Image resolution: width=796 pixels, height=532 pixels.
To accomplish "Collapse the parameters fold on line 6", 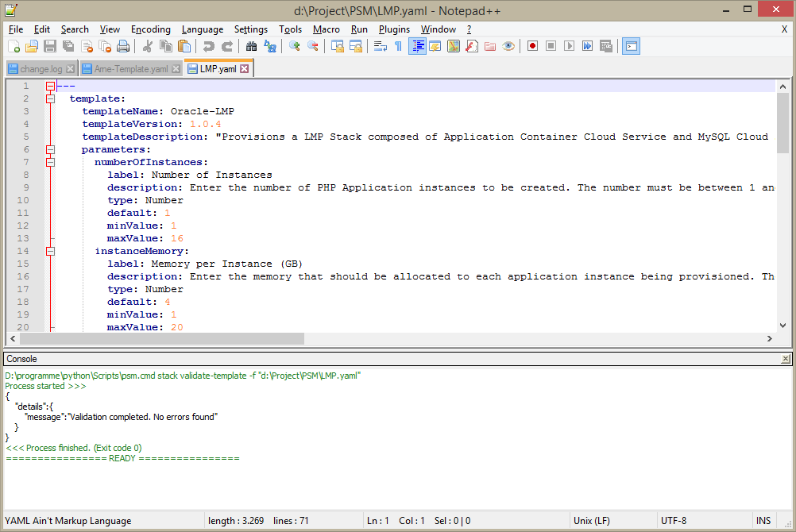I will (x=50, y=150).
